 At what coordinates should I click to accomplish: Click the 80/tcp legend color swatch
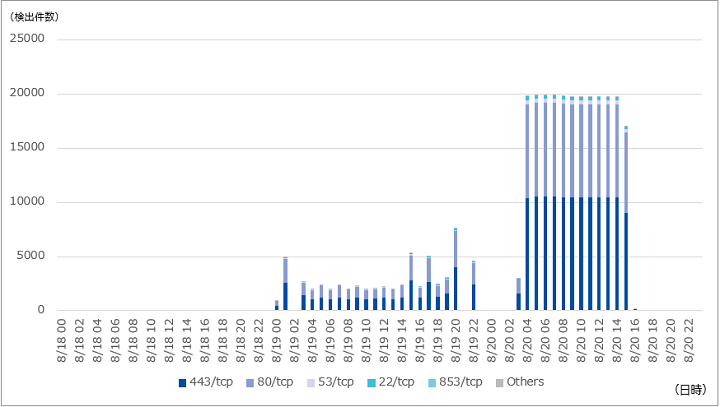(x=250, y=383)
